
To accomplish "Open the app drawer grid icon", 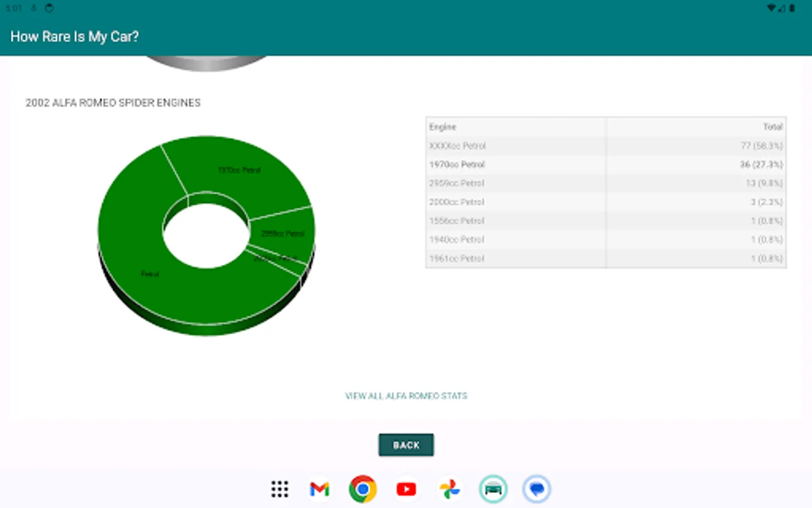I will [x=280, y=489].
